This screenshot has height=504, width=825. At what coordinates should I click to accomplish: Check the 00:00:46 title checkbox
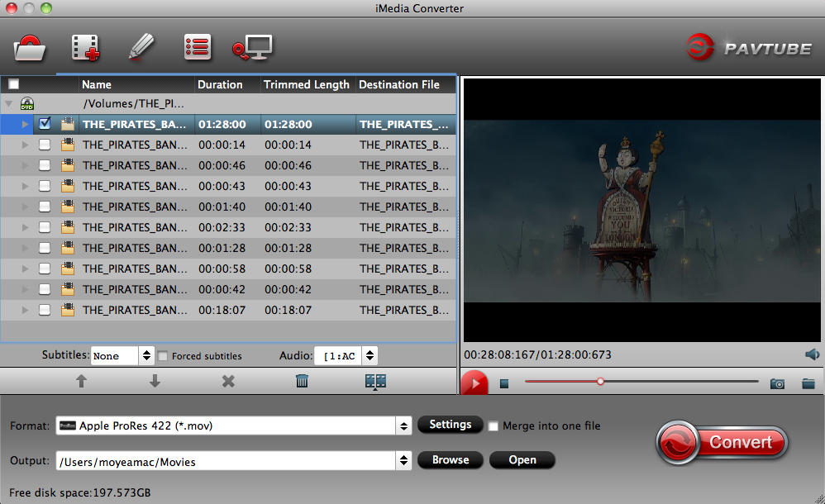45,165
